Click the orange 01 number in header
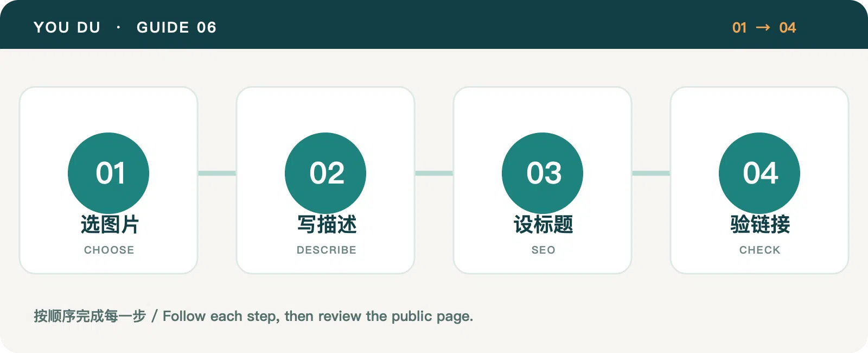This screenshot has height=353, width=868. pos(739,28)
